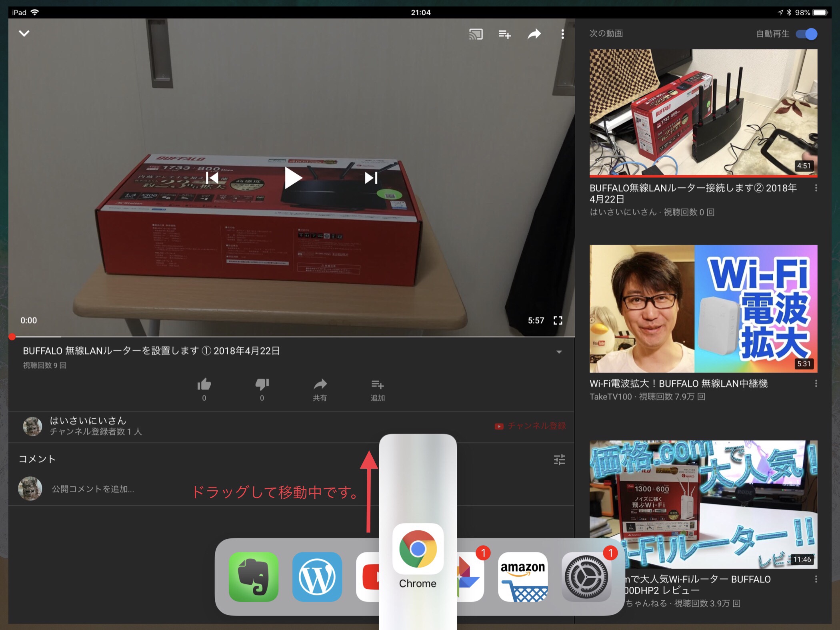Tap the コメント section heading
The image size is (840, 630).
(x=37, y=459)
